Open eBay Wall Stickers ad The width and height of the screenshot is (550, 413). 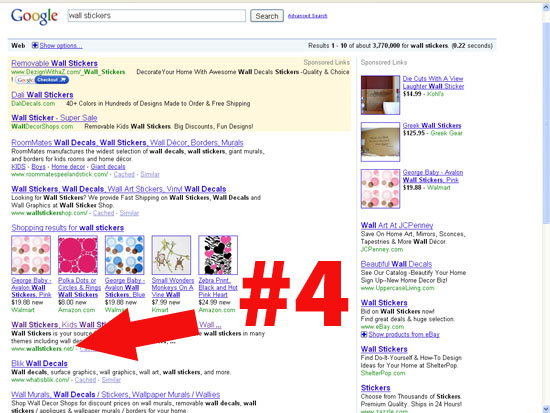click(x=384, y=303)
